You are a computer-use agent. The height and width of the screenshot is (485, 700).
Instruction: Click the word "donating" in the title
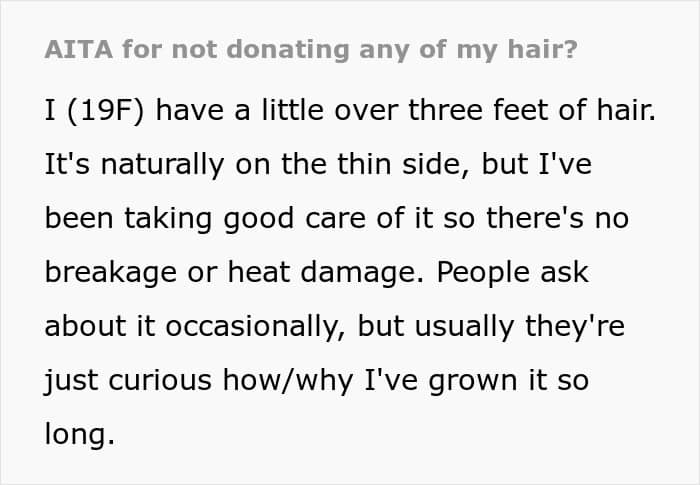(x=283, y=50)
